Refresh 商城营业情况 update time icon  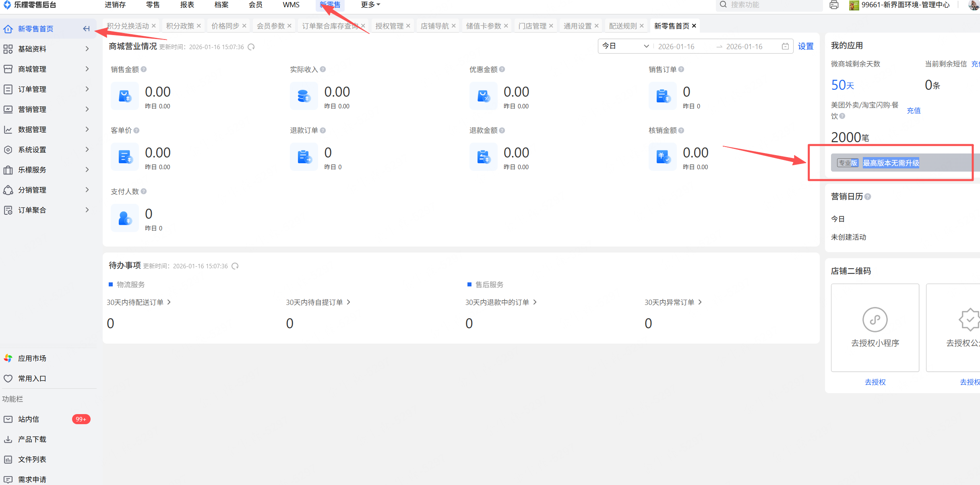pos(251,47)
